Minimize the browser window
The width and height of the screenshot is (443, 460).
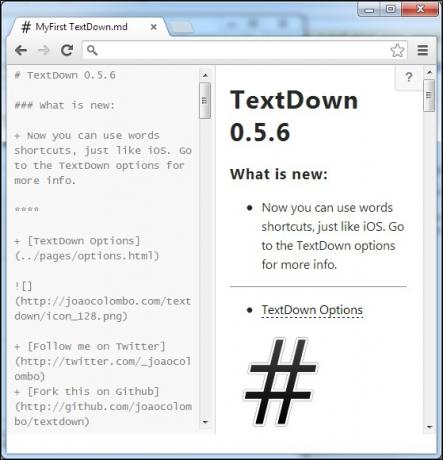[x=369, y=10]
